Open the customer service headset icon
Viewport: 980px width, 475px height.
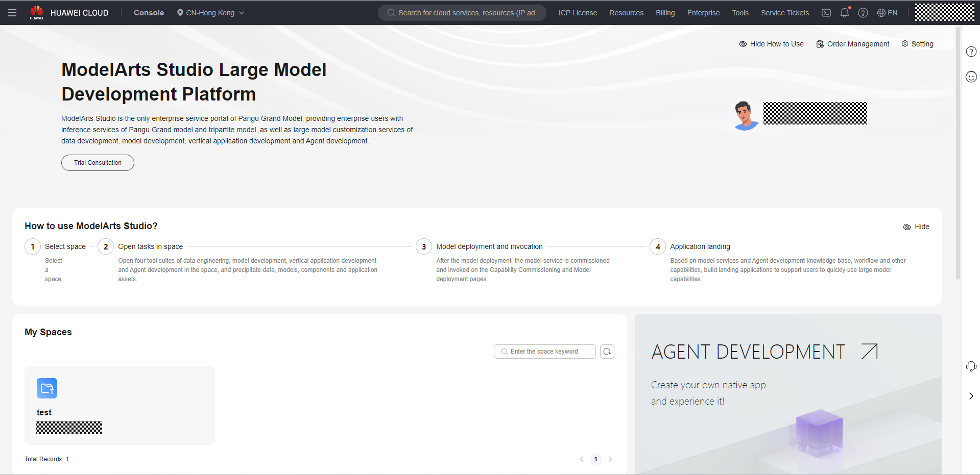pos(971,366)
